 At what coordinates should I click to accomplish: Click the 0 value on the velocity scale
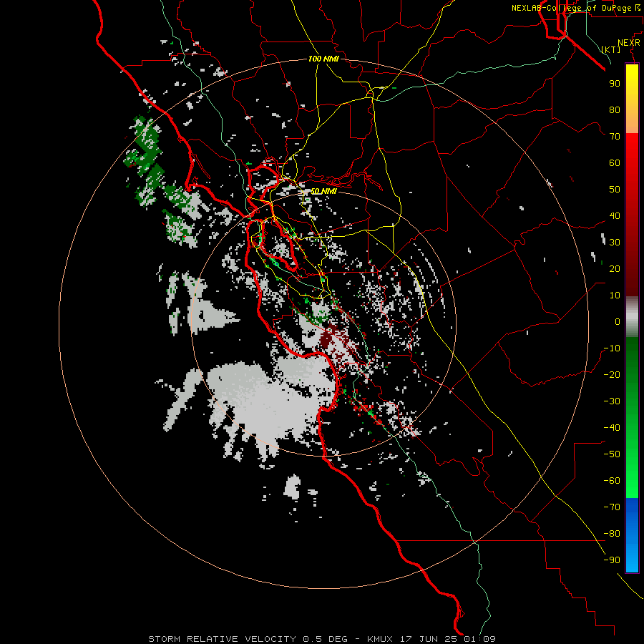[618, 321]
